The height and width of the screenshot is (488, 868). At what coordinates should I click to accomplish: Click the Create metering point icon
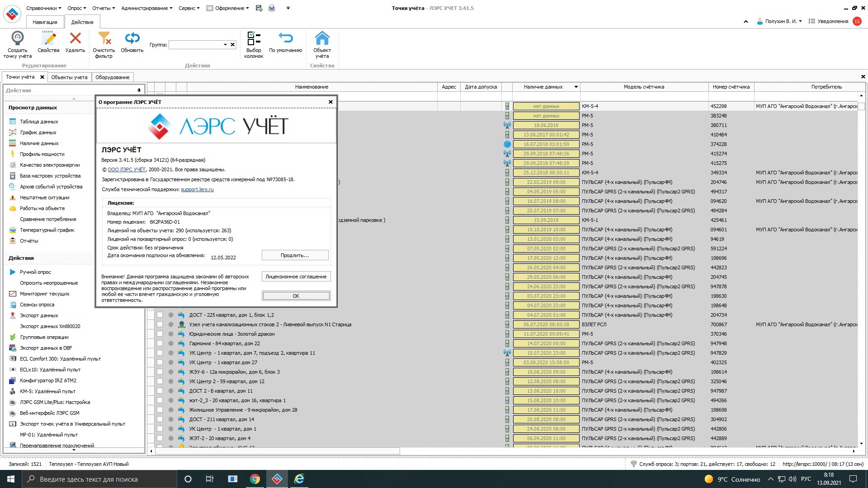(x=18, y=38)
